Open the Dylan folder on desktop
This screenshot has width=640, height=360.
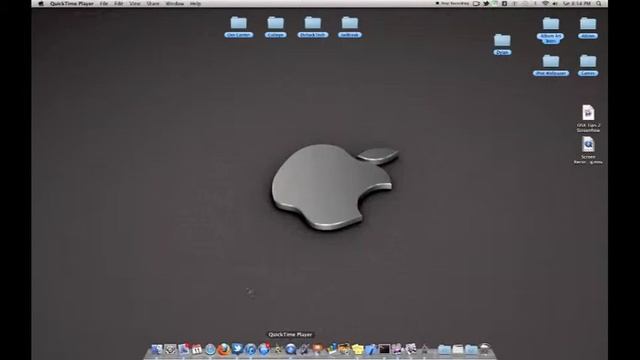[x=502, y=44]
